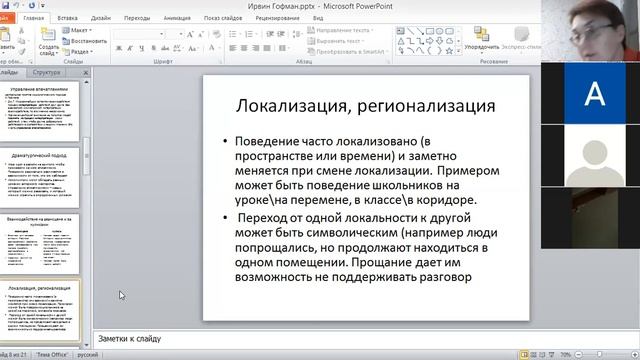This screenshot has width=640, height=360.
Task: Switch to the Вставка ribbon tab
Action: coord(67,18)
